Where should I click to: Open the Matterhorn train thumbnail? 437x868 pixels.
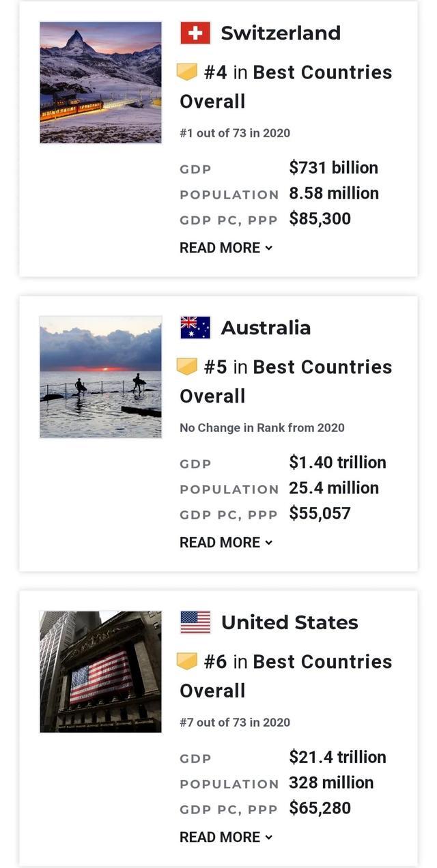(101, 83)
